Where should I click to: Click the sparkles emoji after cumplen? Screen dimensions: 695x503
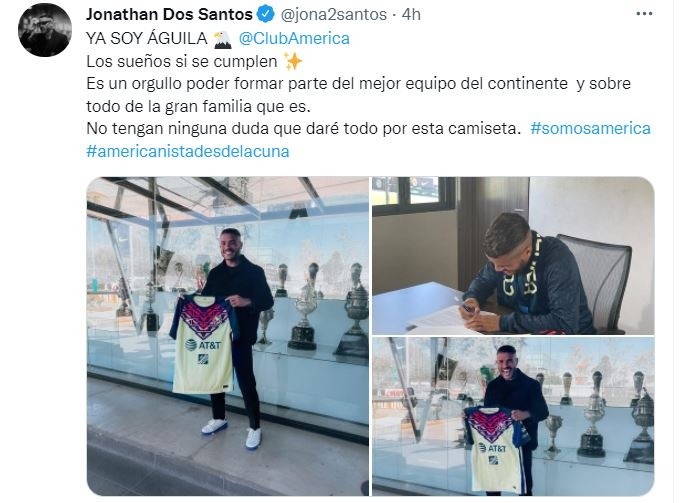point(293,62)
